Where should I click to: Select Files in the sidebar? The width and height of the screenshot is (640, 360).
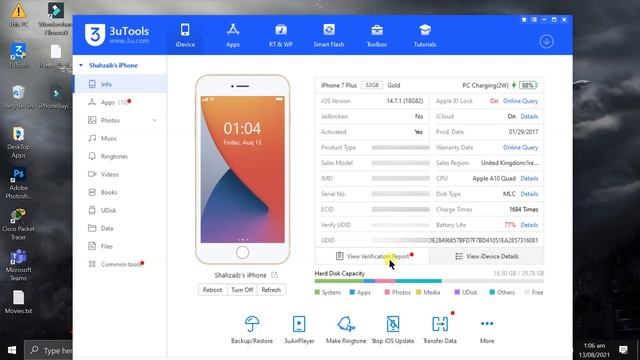tap(120, 246)
